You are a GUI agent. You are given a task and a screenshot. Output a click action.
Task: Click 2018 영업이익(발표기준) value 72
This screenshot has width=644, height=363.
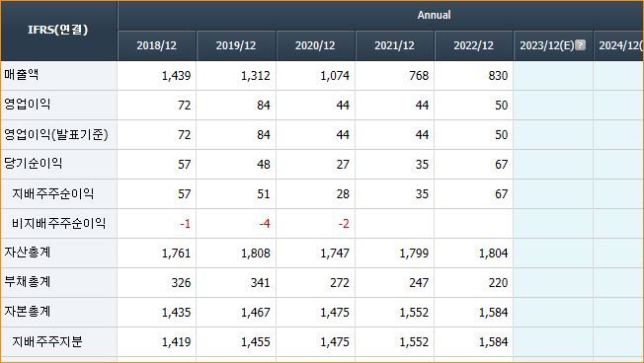pyautogui.click(x=185, y=135)
